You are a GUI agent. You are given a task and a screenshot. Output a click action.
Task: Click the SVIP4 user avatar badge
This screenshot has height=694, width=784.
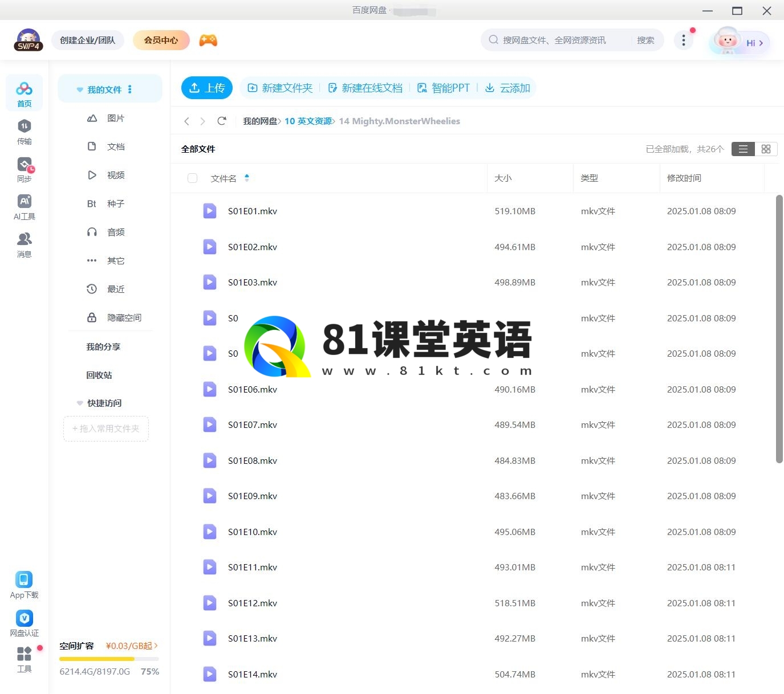[29, 40]
